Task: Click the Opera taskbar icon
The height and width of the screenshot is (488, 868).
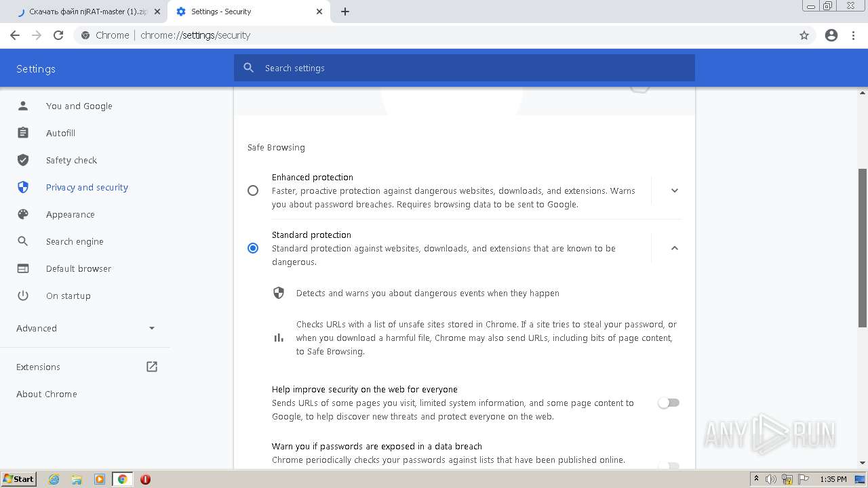Action: (x=145, y=479)
